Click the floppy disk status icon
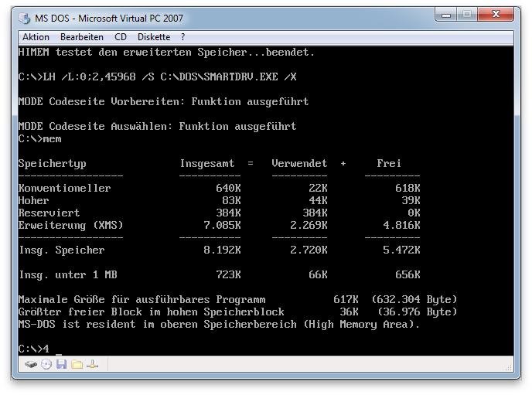This screenshot has height=395, width=532. (x=61, y=365)
